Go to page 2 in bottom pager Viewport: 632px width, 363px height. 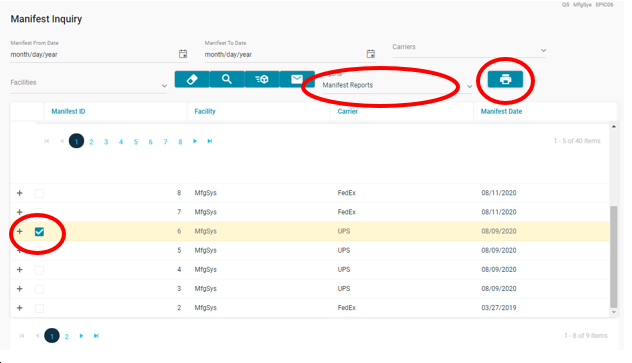[x=67, y=336]
